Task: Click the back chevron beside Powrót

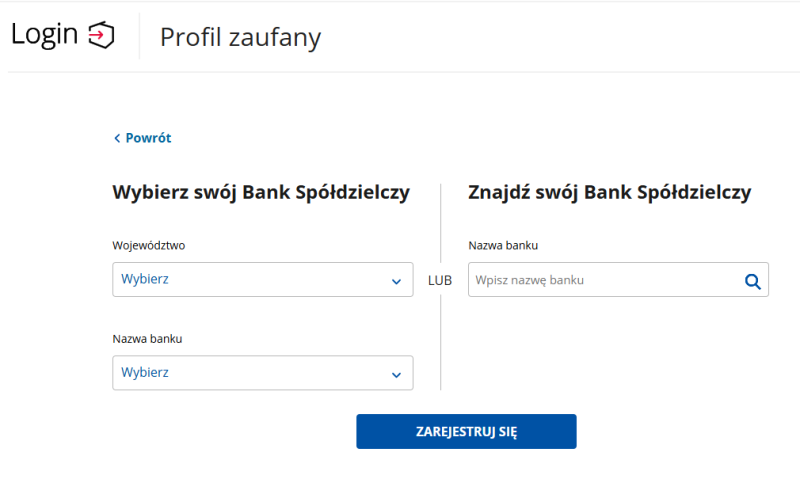Action: pos(117,138)
